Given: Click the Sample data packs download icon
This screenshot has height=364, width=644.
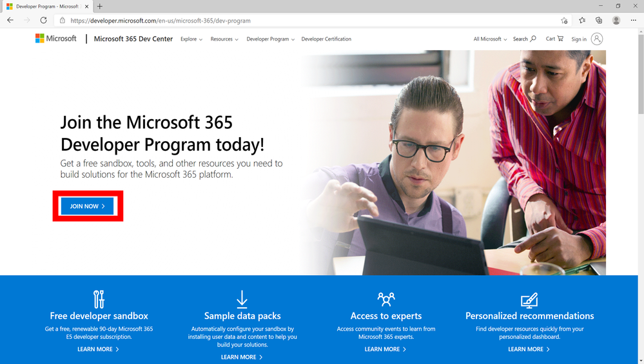Looking at the screenshot, I should (242, 299).
